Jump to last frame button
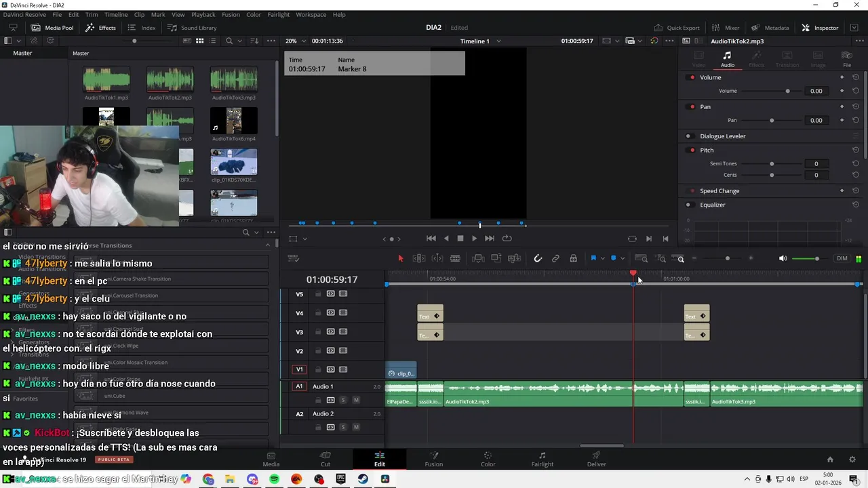Screen dimensions: 868x488 [489, 239]
